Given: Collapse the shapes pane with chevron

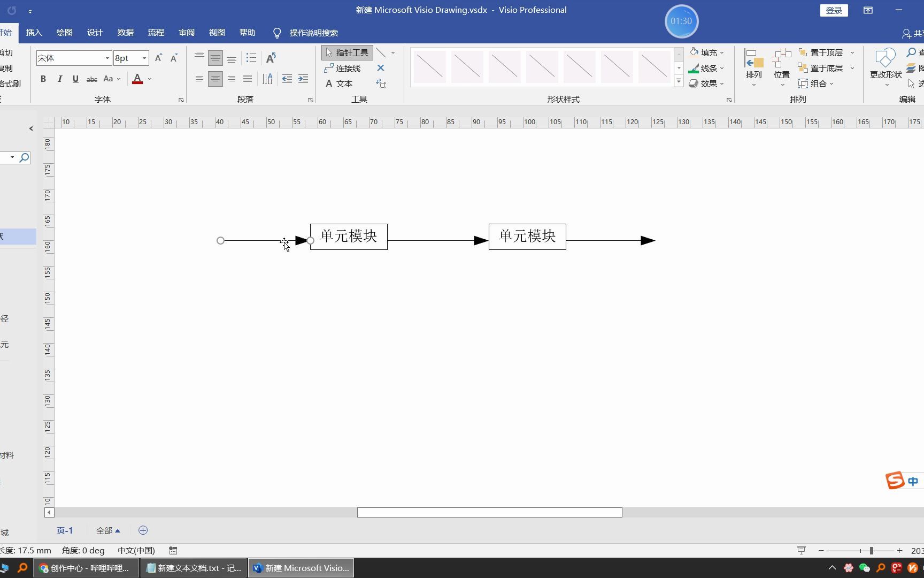Looking at the screenshot, I should pos(31,128).
